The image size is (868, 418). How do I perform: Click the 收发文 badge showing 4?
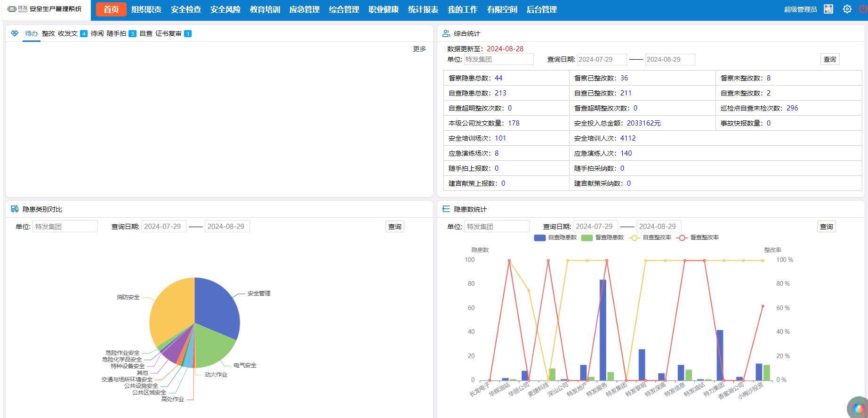[x=83, y=33]
